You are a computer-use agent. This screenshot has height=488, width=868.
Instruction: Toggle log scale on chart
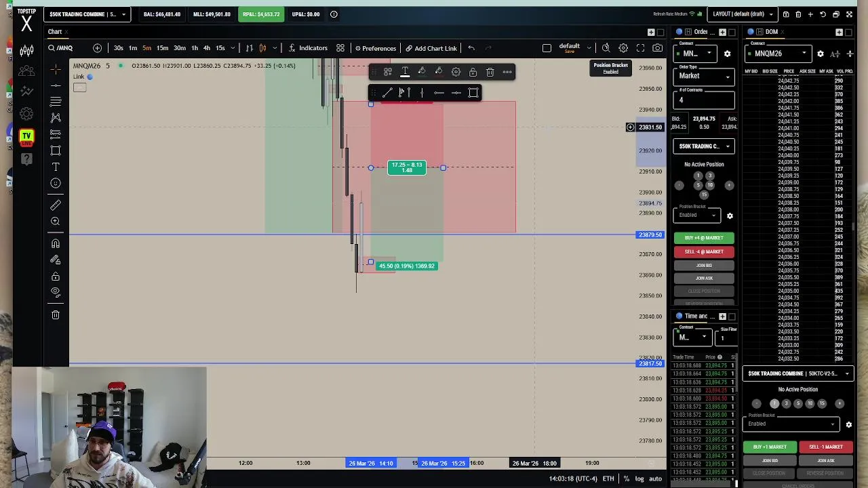click(x=639, y=479)
